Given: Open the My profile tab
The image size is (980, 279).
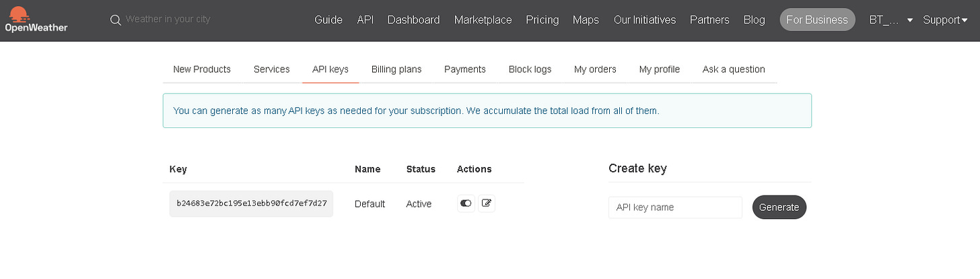Looking at the screenshot, I should pyautogui.click(x=660, y=69).
